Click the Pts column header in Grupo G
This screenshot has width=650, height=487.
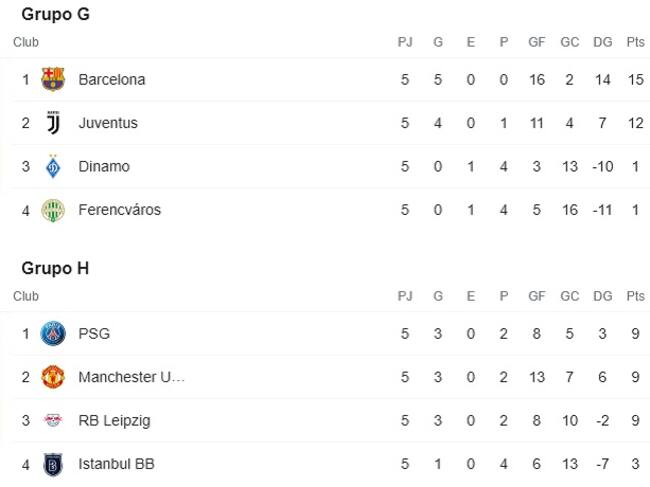click(635, 42)
